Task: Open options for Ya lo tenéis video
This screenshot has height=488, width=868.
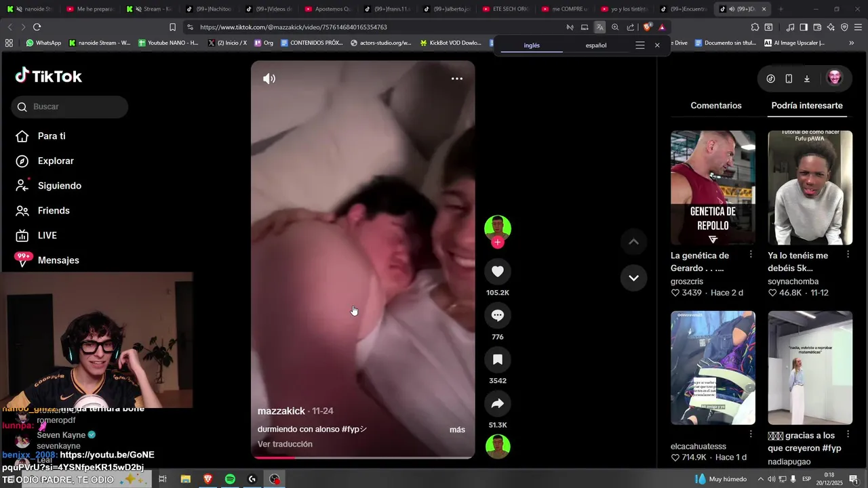Action: click(x=848, y=254)
